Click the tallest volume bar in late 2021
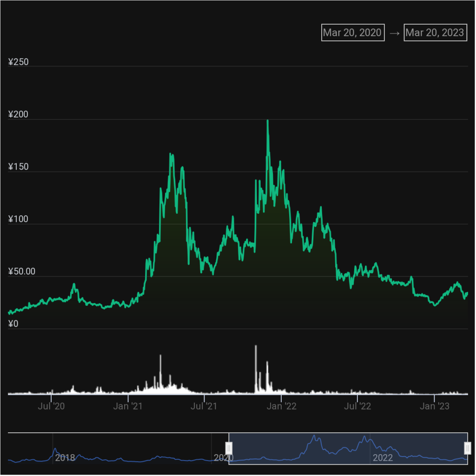476x476 pixels. coord(256,370)
